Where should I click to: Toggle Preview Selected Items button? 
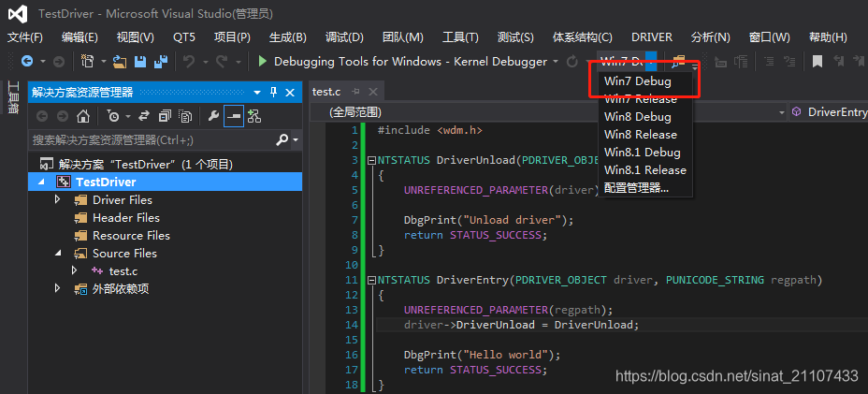pos(234,116)
